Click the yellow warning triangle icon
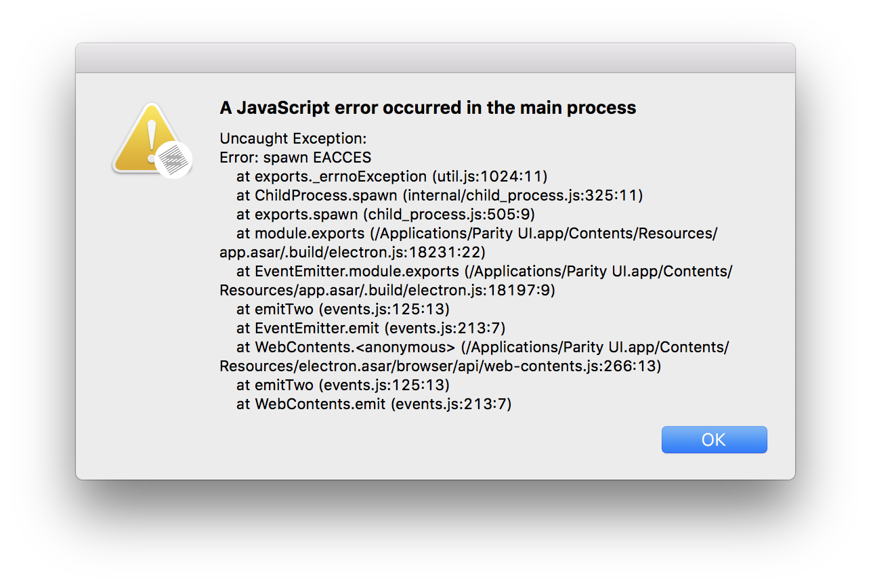Screen dimensions: 871x588 coord(150,135)
